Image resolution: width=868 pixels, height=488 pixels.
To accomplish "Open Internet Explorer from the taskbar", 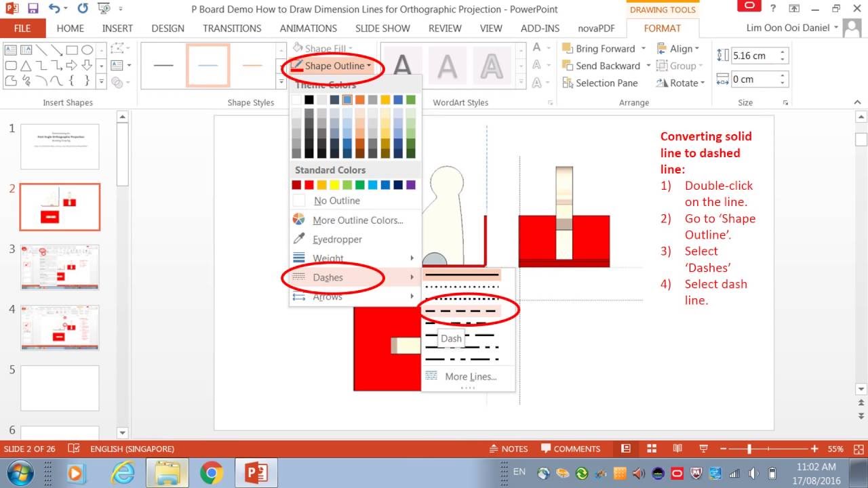I will click(123, 472).
